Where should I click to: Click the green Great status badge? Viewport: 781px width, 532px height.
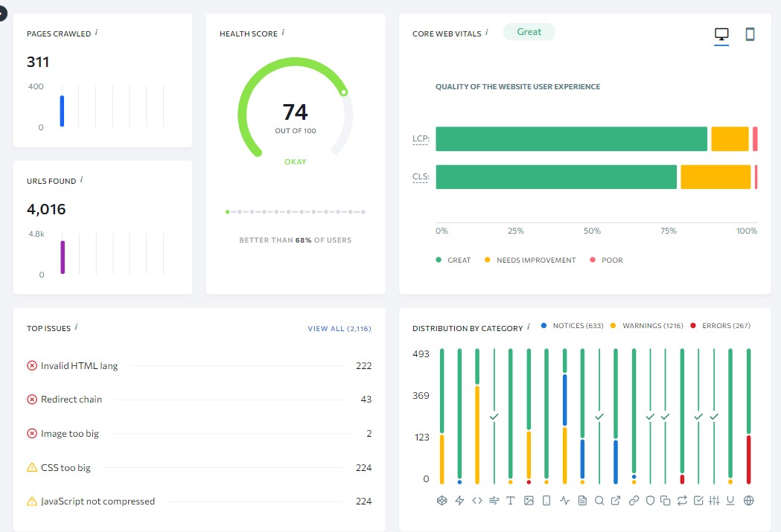(x=529, y=32)
